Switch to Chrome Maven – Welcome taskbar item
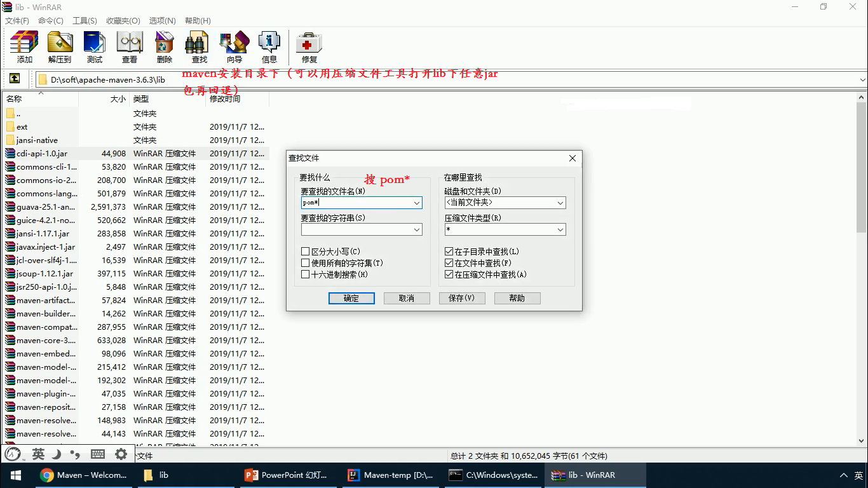This screenshot has width=868, height=488. (84, 475)
